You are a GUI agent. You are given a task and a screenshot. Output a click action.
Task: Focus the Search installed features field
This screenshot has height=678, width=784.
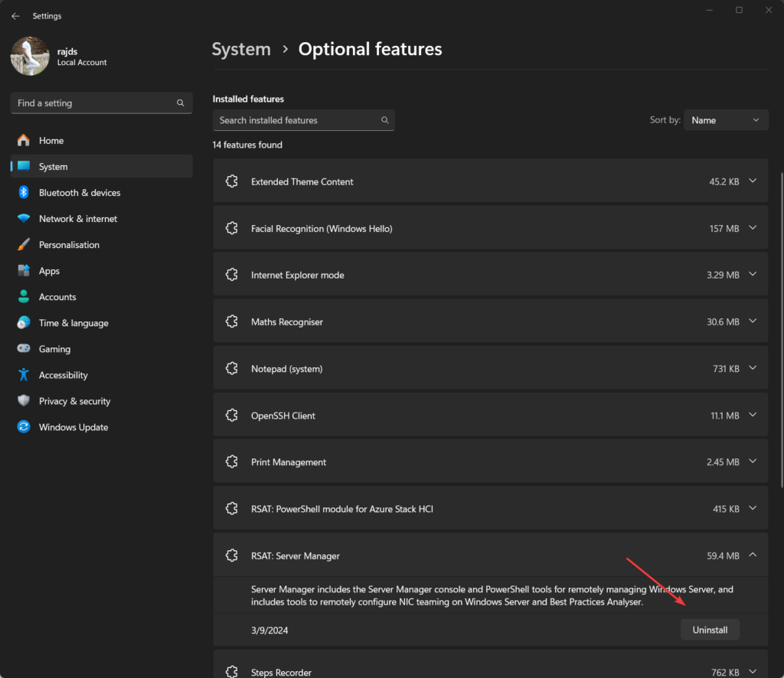pos(303,120)
